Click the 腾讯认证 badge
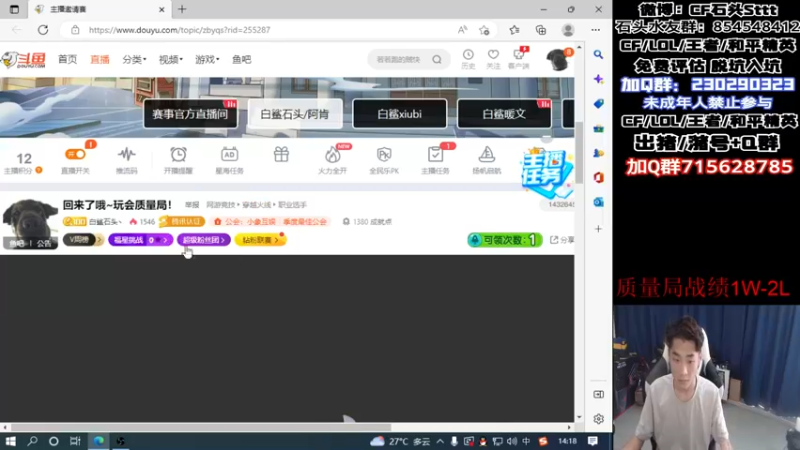 click(182, 221)
